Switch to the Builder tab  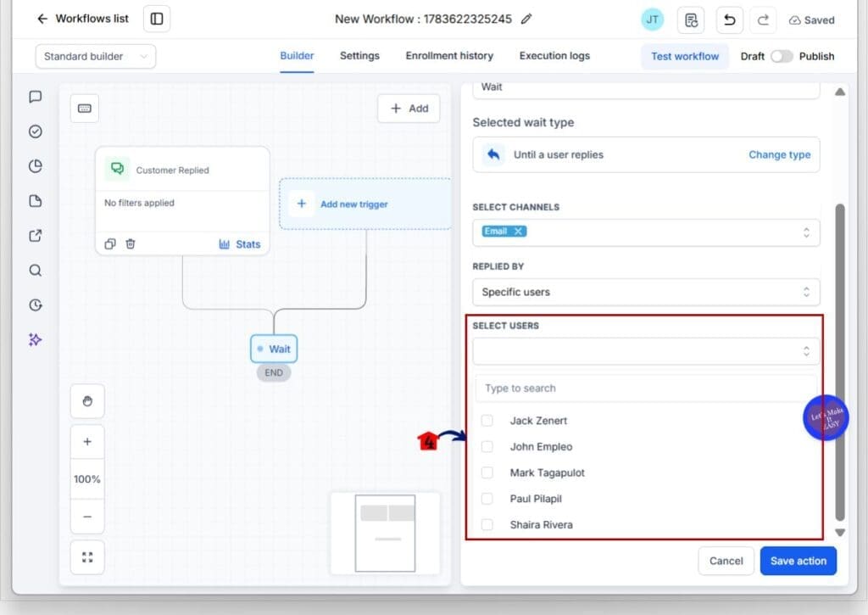click(297, 56)
